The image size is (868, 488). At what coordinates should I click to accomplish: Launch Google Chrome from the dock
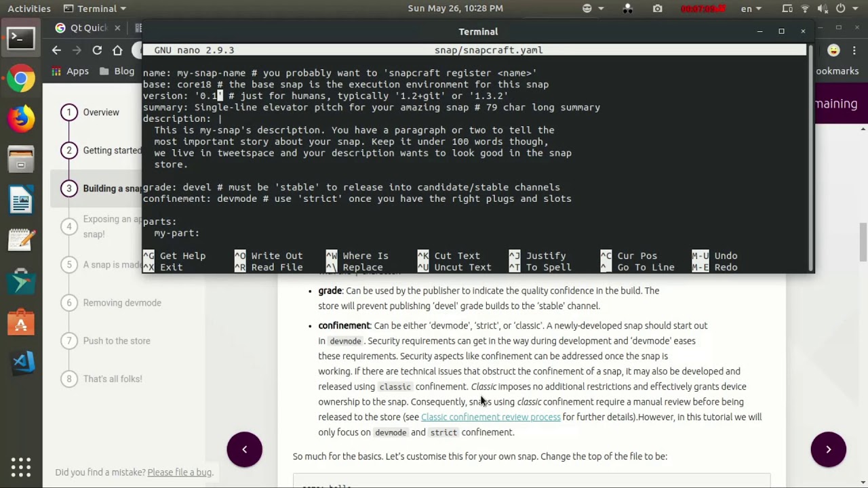[x=21, y=79]
